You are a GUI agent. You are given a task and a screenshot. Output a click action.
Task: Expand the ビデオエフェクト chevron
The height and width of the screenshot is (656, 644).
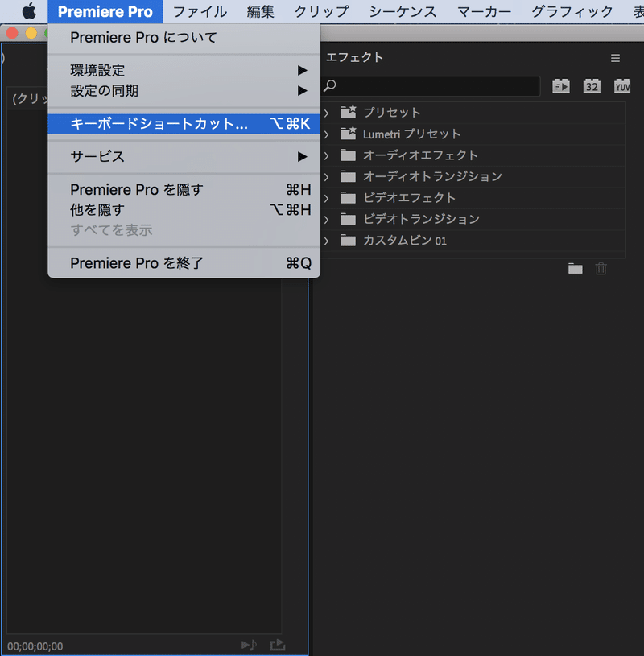click(x=326, y=198)
